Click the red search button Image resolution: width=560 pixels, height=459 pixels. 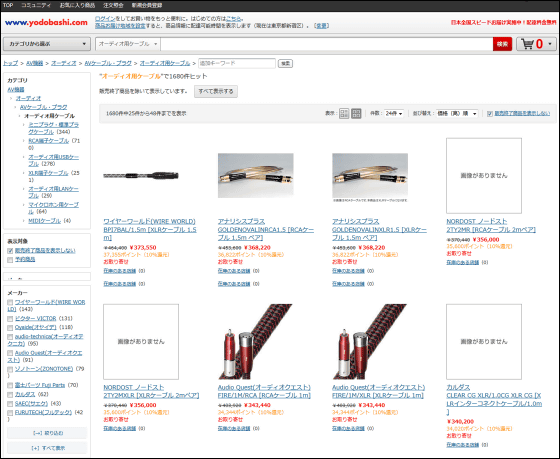(502, 44)
